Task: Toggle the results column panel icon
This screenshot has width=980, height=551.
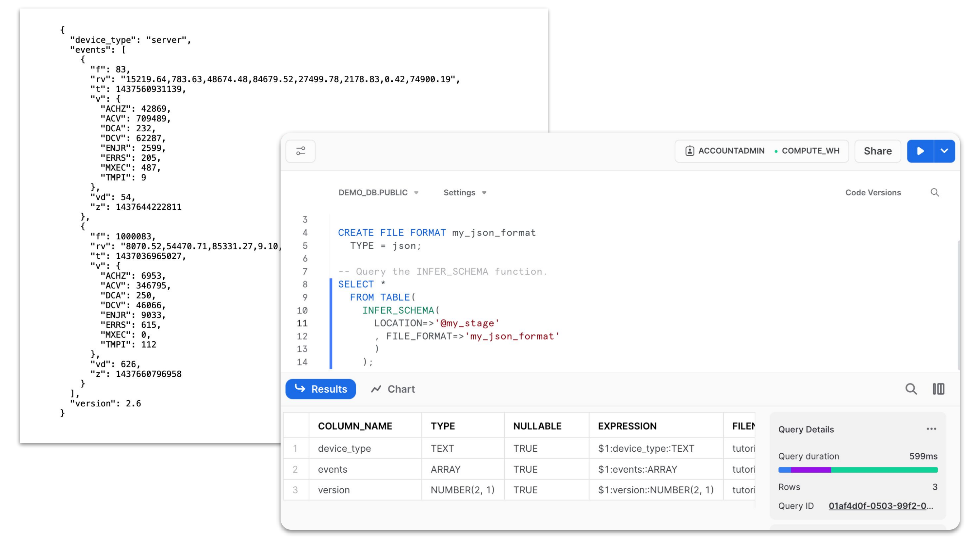Action: click(x=938, y=389)
